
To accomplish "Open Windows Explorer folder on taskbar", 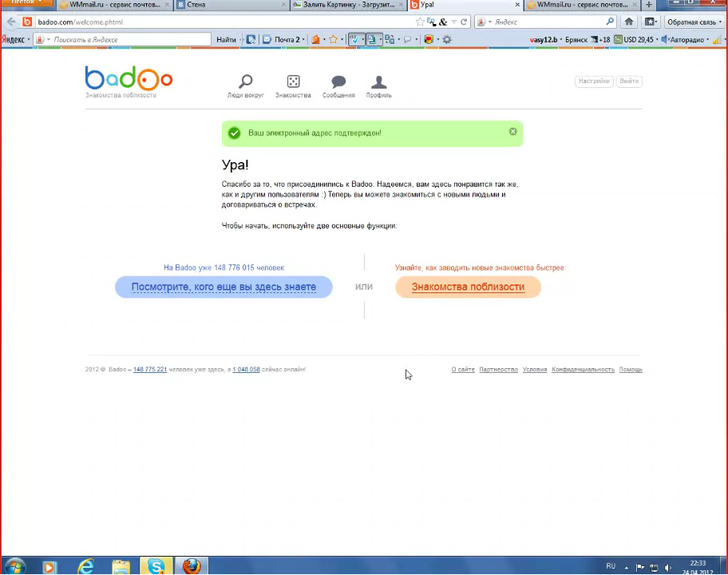I will (121, 567).
